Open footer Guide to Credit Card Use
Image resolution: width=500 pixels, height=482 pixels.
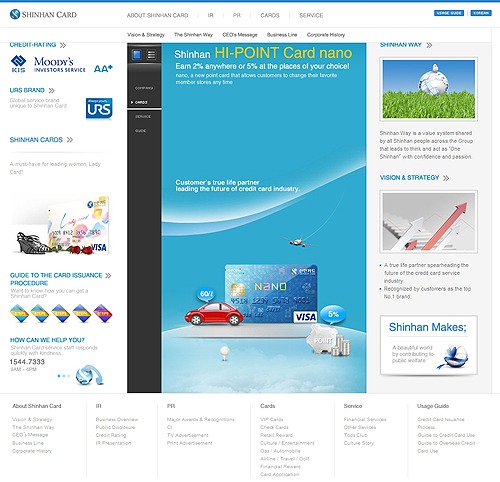click(x=446, y=435)
